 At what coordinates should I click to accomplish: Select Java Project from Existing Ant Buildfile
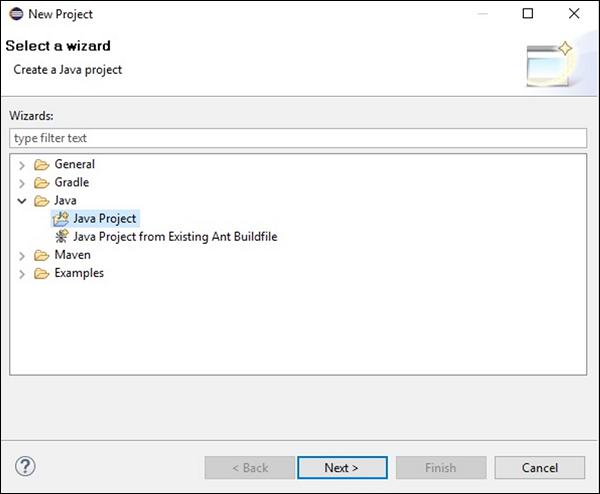(175, 237)
